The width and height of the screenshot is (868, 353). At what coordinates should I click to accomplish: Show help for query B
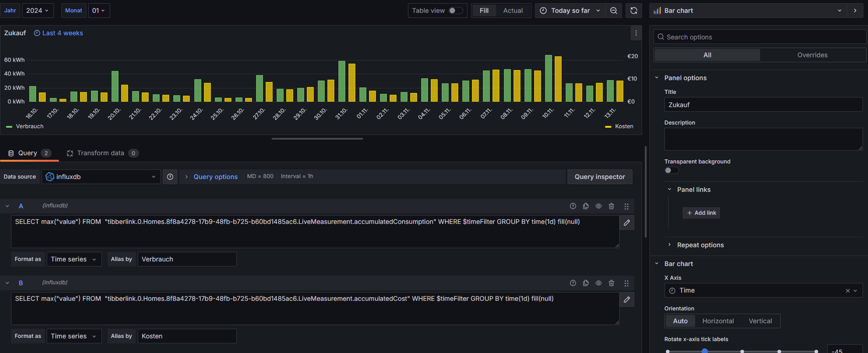573,283
